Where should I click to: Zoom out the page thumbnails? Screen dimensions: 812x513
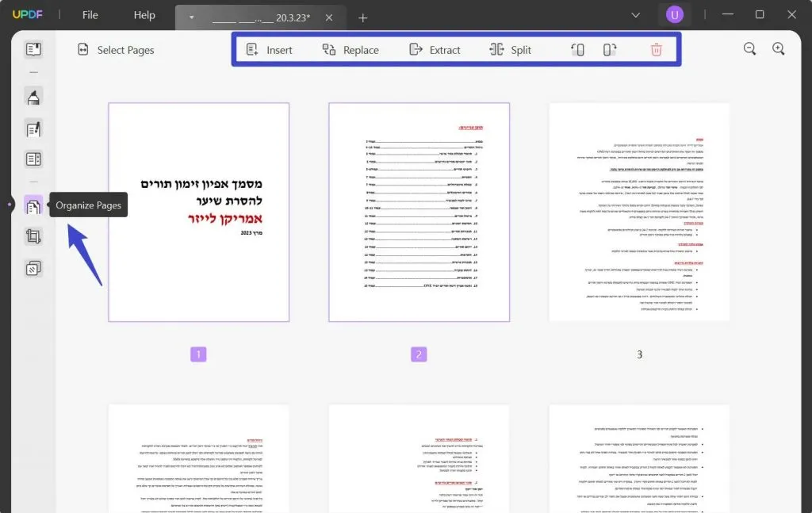point(749,49)
